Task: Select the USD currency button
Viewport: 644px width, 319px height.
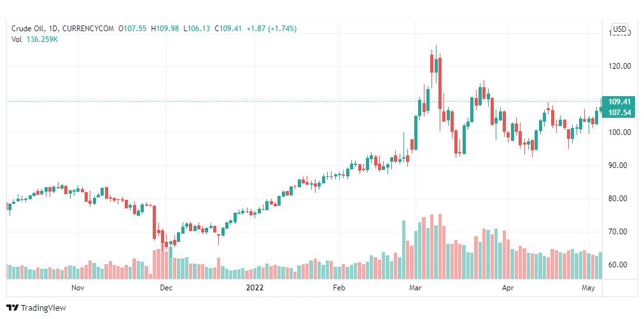Action: pos(619,29)
